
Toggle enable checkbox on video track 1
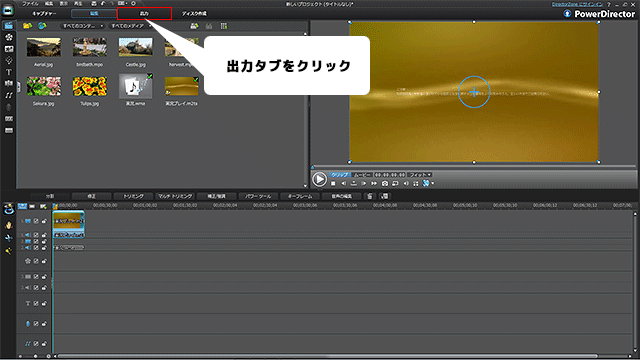pyautogui.click(x=36, y=221)
